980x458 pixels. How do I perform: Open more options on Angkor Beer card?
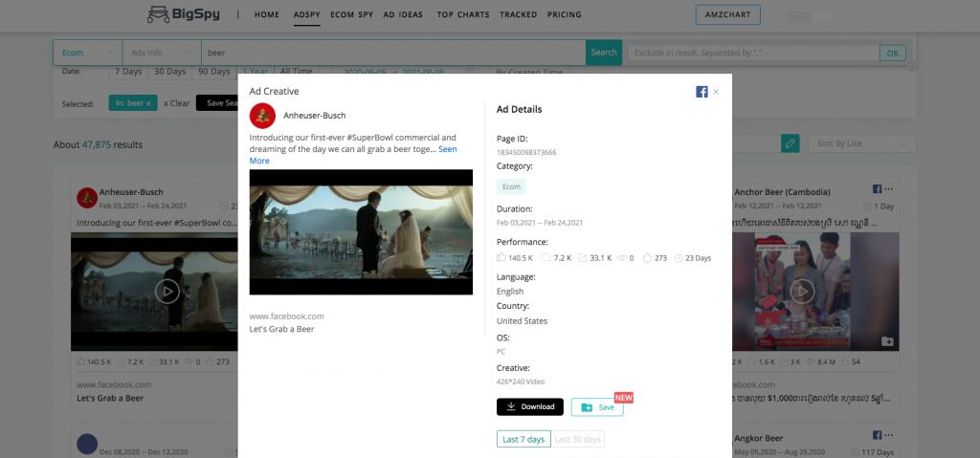pos(889,435)
